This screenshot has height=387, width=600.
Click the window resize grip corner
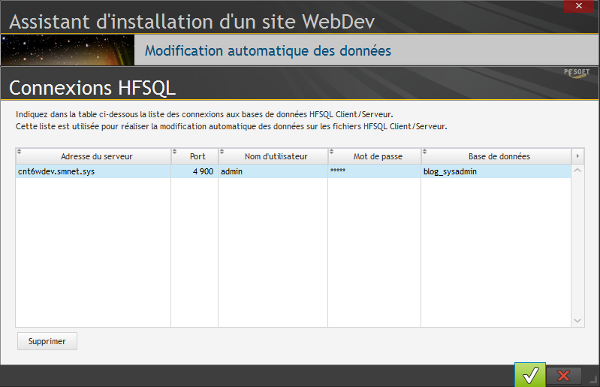coord(593,379)
